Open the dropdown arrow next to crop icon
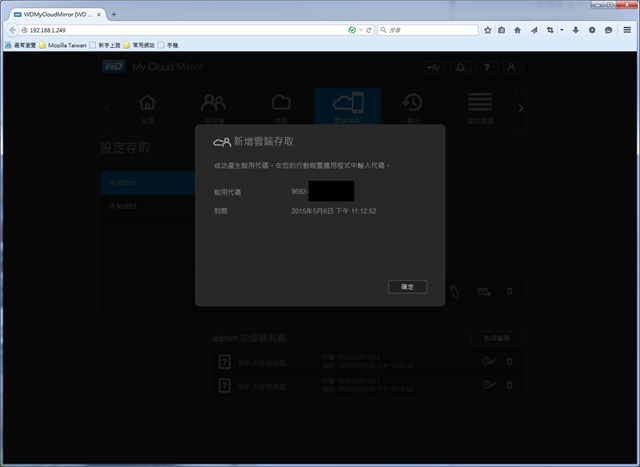The height and width of the screenshot is (467, 640). pos(562,30)
